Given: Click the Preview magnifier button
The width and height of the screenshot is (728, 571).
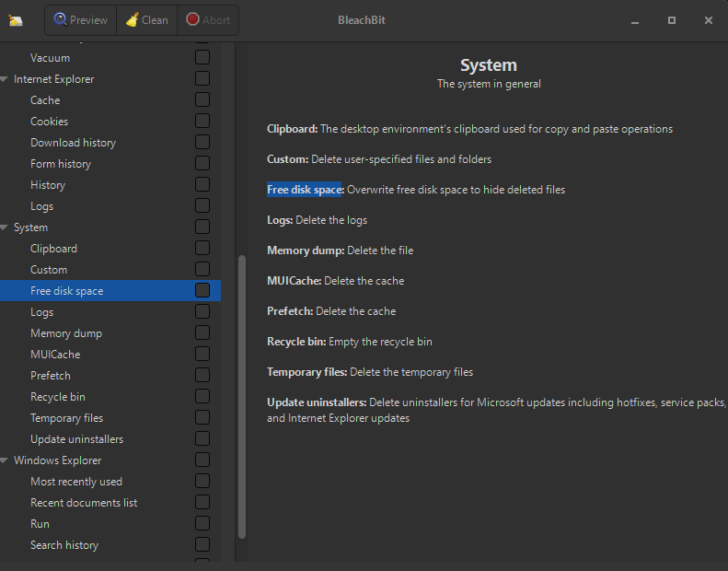Looking at the screenshot, I should [x=80, y=20].
